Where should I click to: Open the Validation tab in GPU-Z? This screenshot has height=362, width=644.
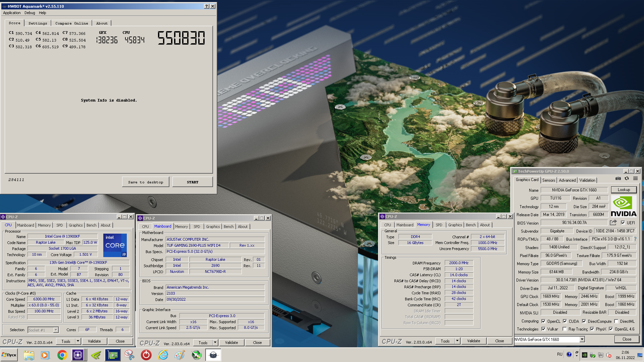587,180
